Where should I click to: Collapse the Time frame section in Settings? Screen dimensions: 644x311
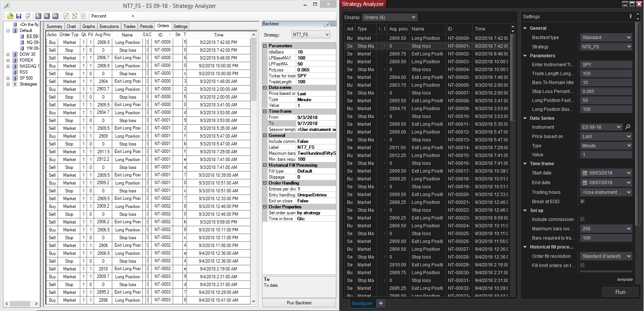click(x=525, y=164)
